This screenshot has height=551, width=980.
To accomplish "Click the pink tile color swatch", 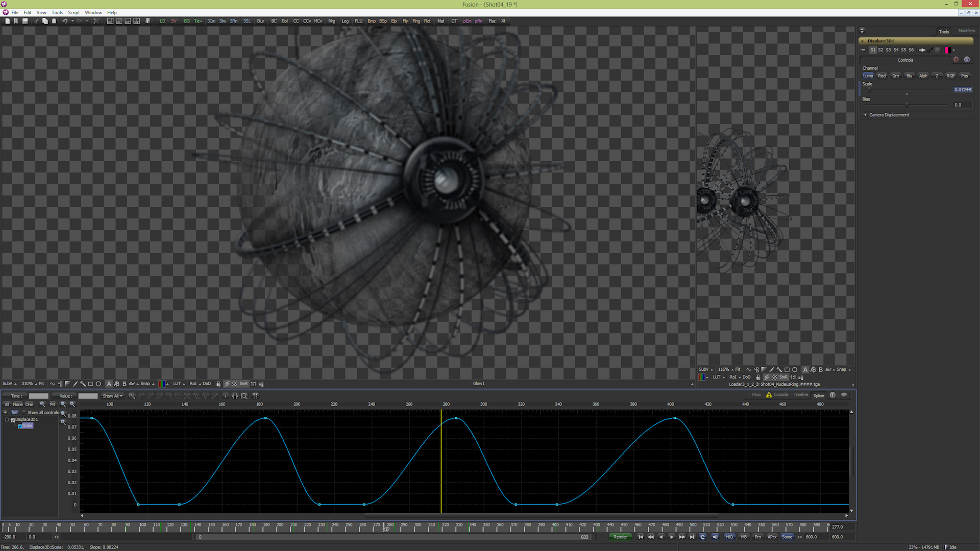I will tap(947, 50).
